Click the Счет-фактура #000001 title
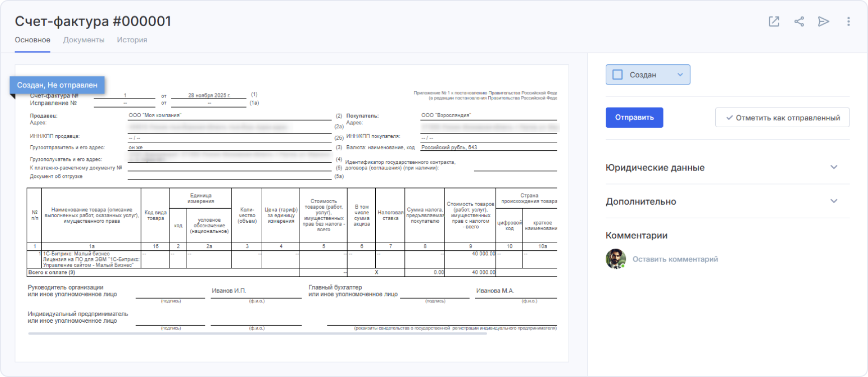The image size is (868, 377). [x=93, y=21]
